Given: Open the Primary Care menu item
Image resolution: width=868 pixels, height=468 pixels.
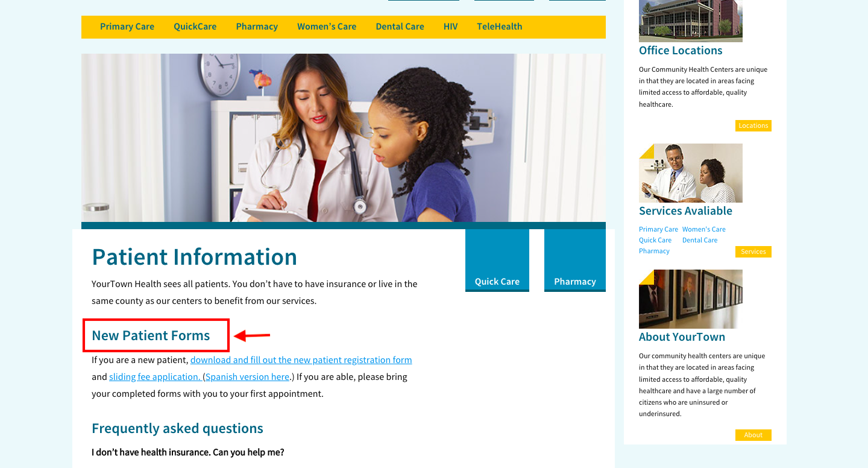Looking at the screenshot, I should pyautogui.click(x=127, y=27).
